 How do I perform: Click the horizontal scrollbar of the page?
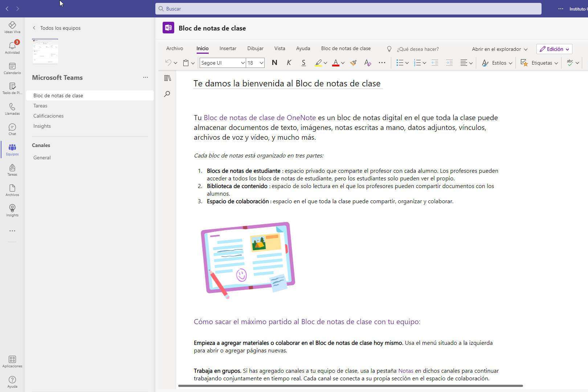[351, 386]
